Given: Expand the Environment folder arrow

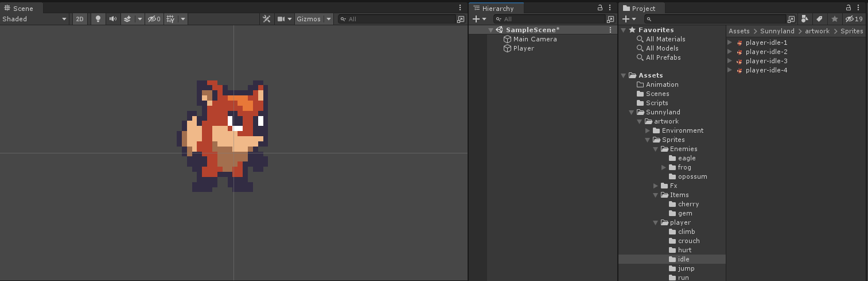Looking at the screenshot, I should [x=648, y=130].
